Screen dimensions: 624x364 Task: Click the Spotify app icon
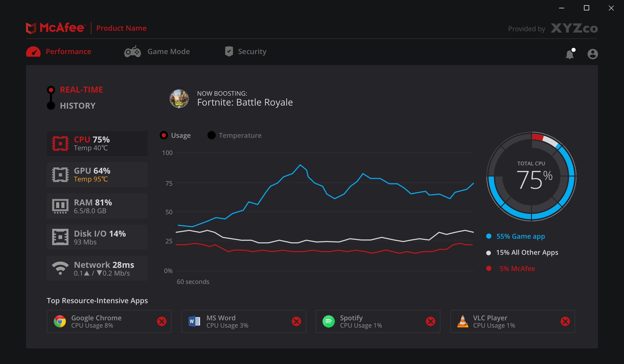[x=329, y=321]
